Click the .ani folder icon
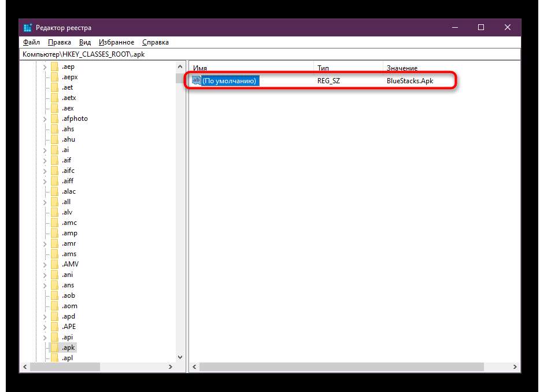This screenshot has height=392, width=540. (x=54, y=275)
